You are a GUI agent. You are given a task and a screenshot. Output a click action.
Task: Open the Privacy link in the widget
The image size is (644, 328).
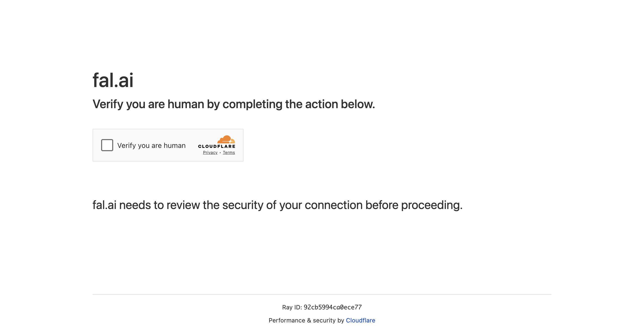point(210,153)
